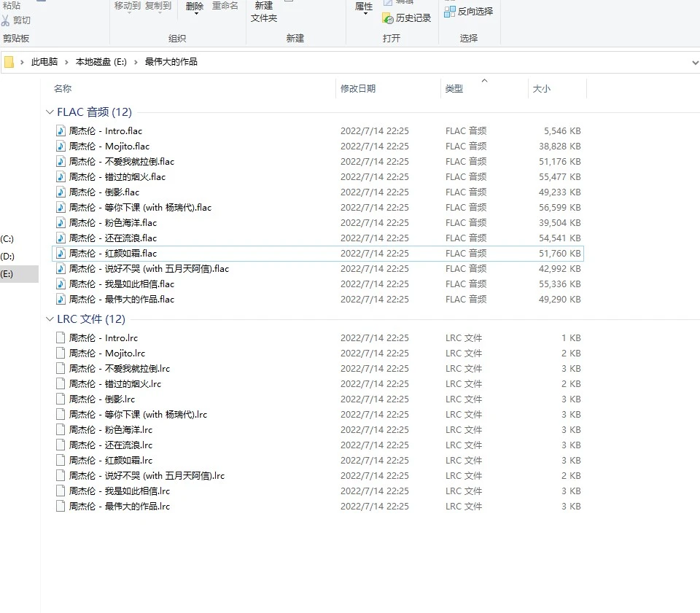
Task: Click 最伟大的作品 folder in the breadcrumb
Action: coord(171,61)
